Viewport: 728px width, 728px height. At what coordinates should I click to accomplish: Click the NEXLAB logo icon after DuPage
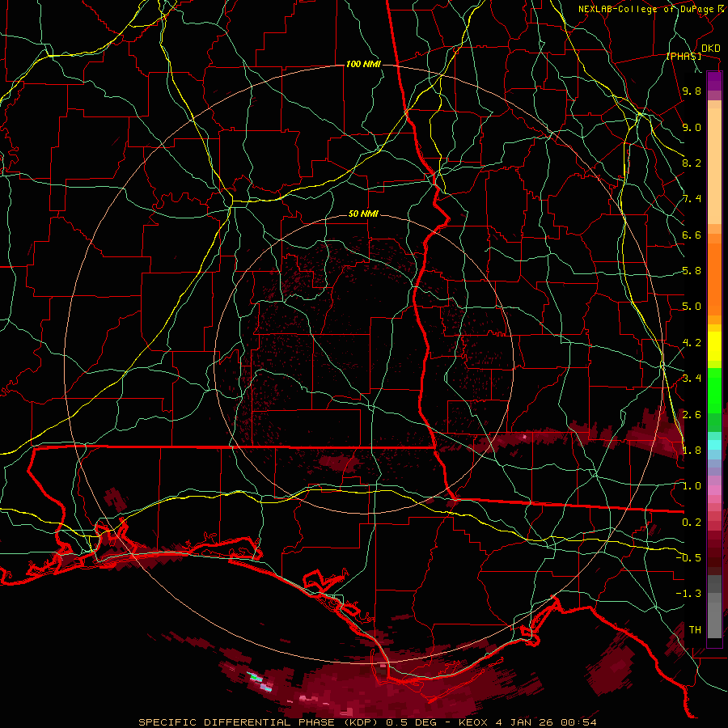click(x=721, y=8)
